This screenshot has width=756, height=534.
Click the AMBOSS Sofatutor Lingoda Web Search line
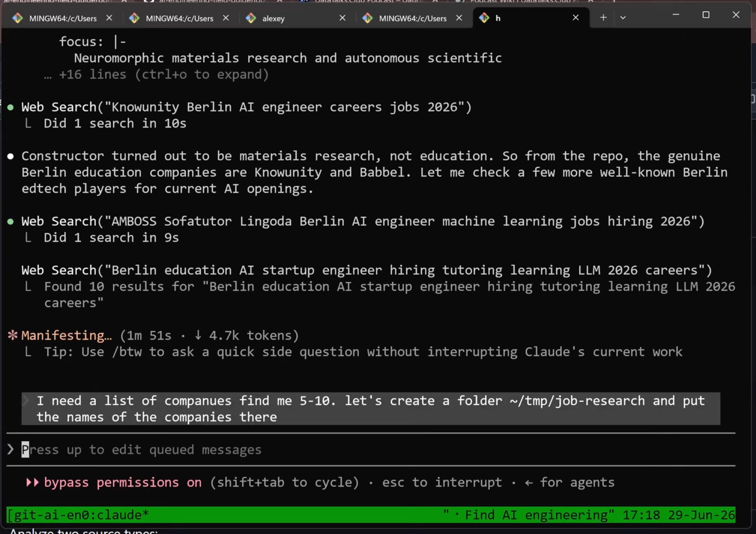coord(363,221)
